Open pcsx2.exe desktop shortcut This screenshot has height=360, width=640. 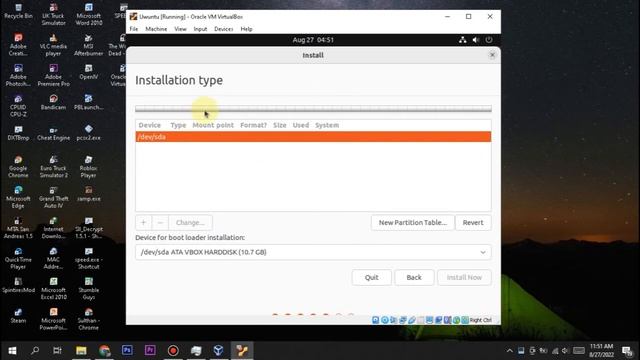click(x=89, y=133)
